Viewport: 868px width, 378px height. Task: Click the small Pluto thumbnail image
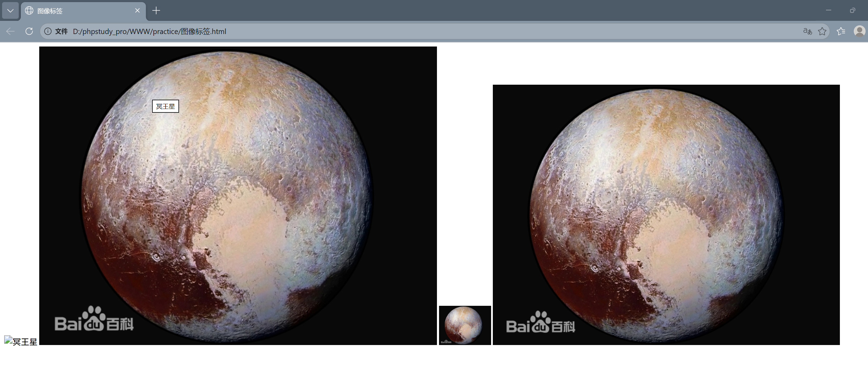coord(465,325)
